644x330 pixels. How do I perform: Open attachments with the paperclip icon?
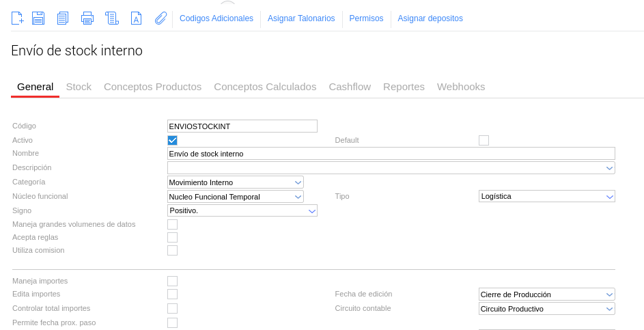coord(160,18)
